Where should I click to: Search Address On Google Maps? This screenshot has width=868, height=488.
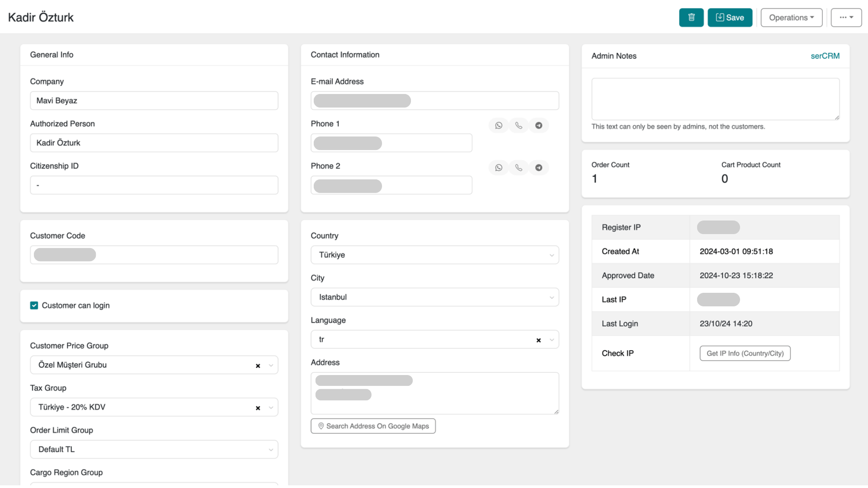373,426
